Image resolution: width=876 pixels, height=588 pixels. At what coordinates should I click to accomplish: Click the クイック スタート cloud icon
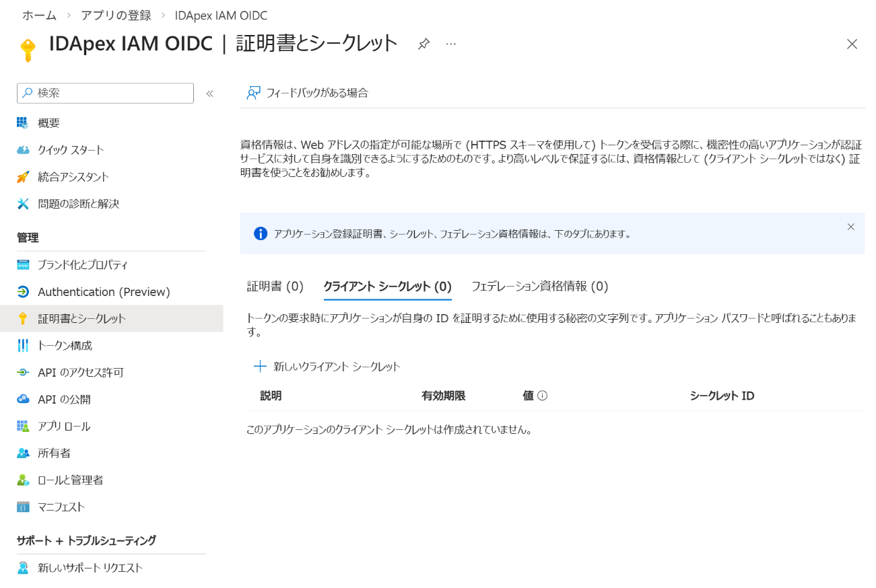[23, 150]
